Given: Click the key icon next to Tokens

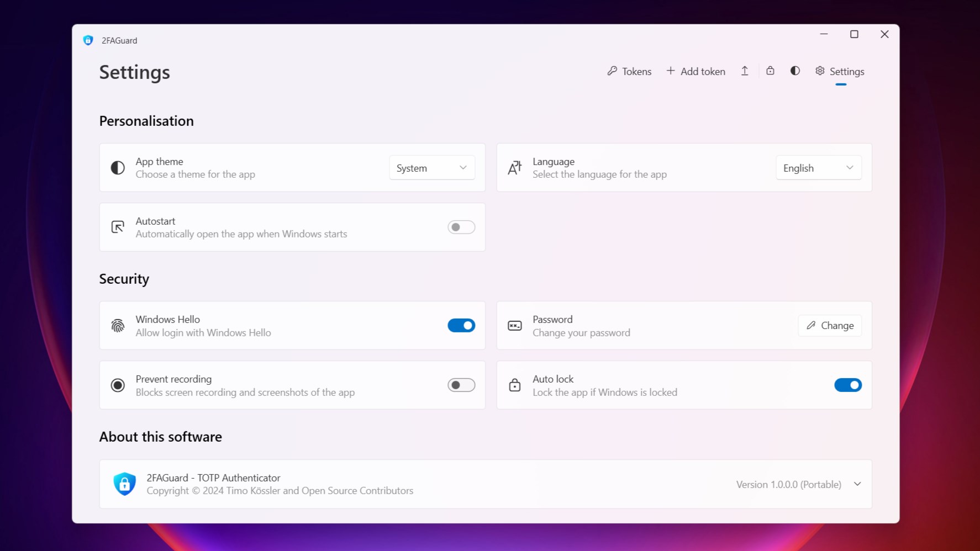Looking at the screenshot, I should pos(612,71).
